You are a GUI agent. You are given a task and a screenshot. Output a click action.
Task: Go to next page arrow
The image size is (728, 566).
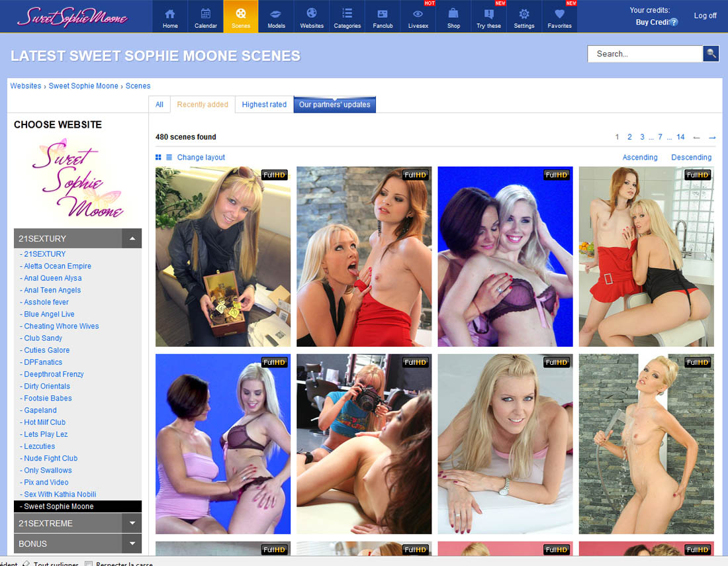coord(712,138)
